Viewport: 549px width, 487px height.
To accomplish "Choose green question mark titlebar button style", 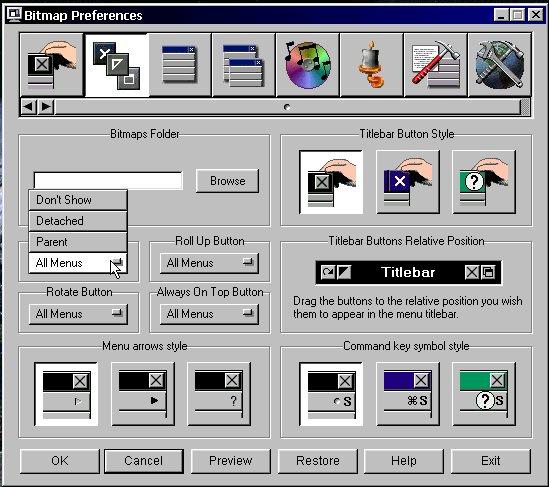I will click(x=484, y=182).
